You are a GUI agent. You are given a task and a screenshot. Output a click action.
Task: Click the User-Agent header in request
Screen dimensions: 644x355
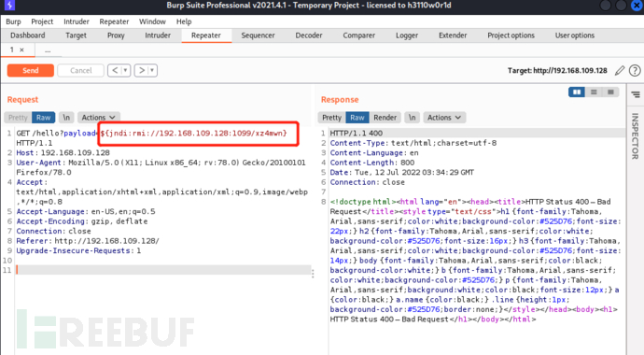(x=161, y=167)
